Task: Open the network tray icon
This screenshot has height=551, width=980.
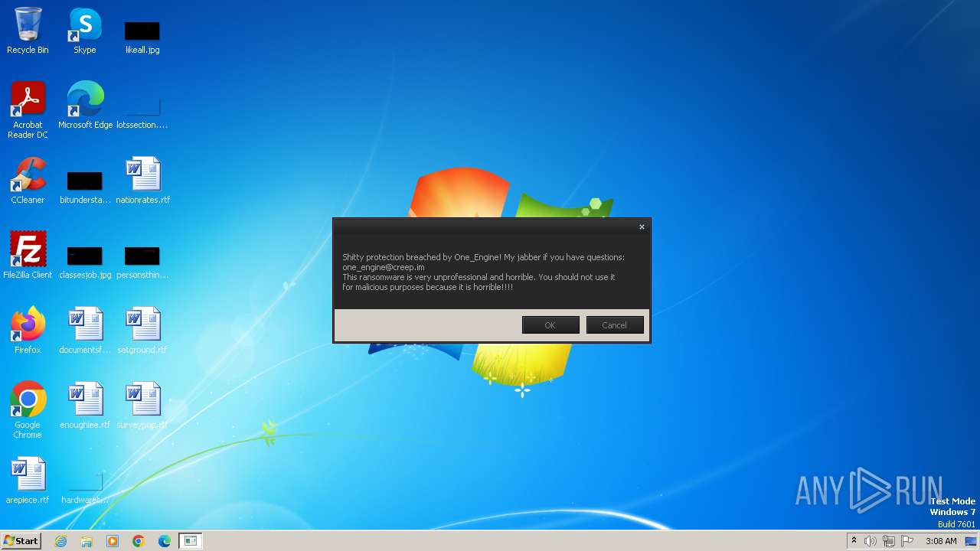Action: tap(889, 541)
